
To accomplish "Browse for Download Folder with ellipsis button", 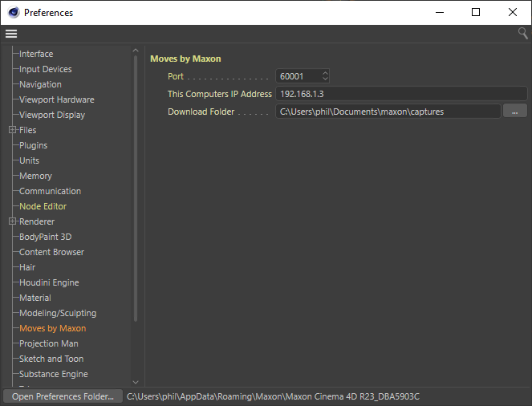I will [514, 112].
